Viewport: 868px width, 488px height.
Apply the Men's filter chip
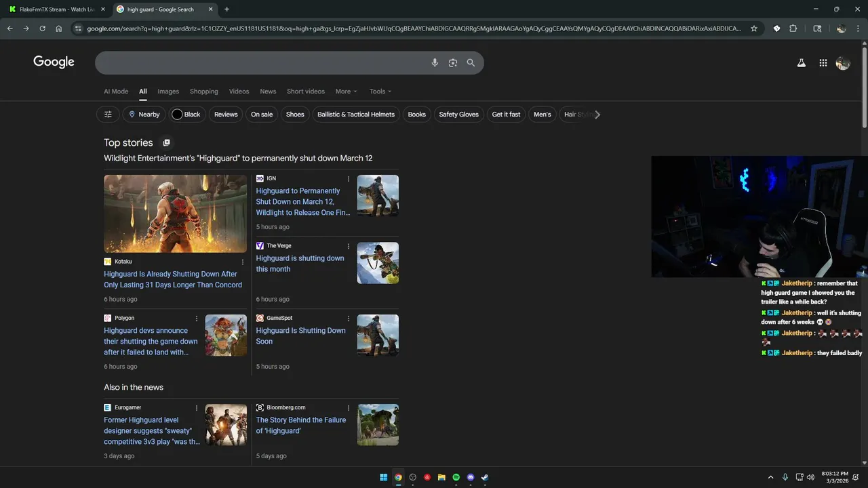542,115
